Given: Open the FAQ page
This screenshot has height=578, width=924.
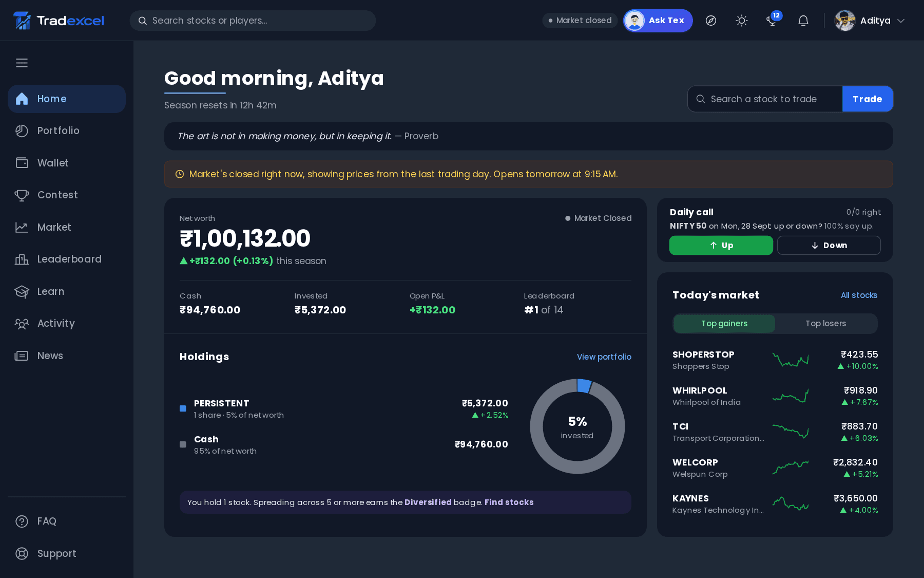Looking at the screenshot, I should (x=67, y=521).
